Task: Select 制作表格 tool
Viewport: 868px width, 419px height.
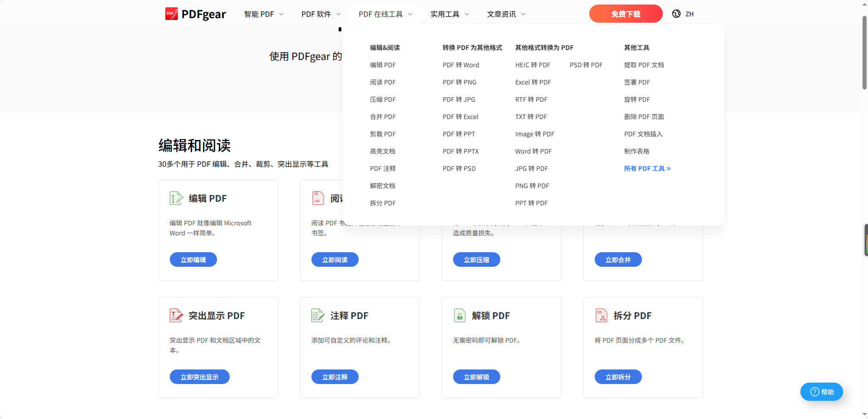Action: [x=637, y=151]
